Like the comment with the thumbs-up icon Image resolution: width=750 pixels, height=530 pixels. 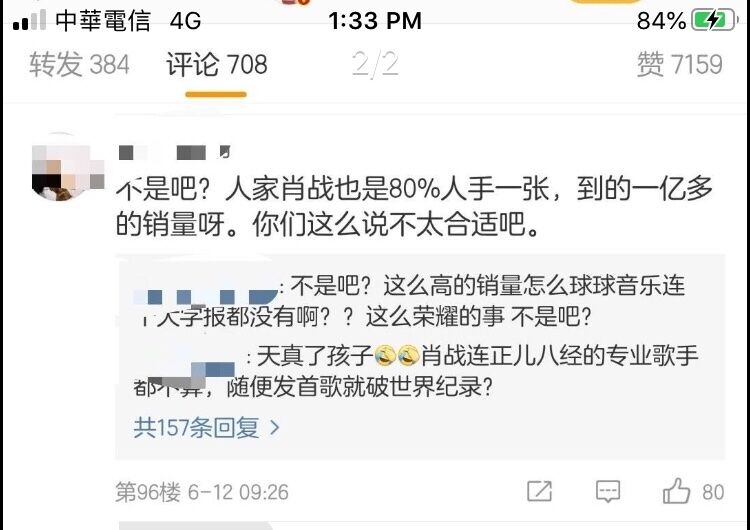tap(676, 491)
